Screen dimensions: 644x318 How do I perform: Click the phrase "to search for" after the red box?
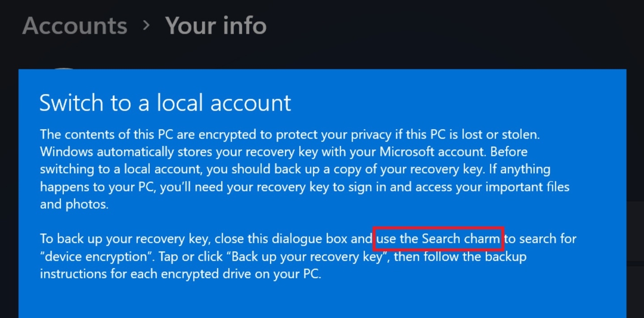(x=540, y=239)
